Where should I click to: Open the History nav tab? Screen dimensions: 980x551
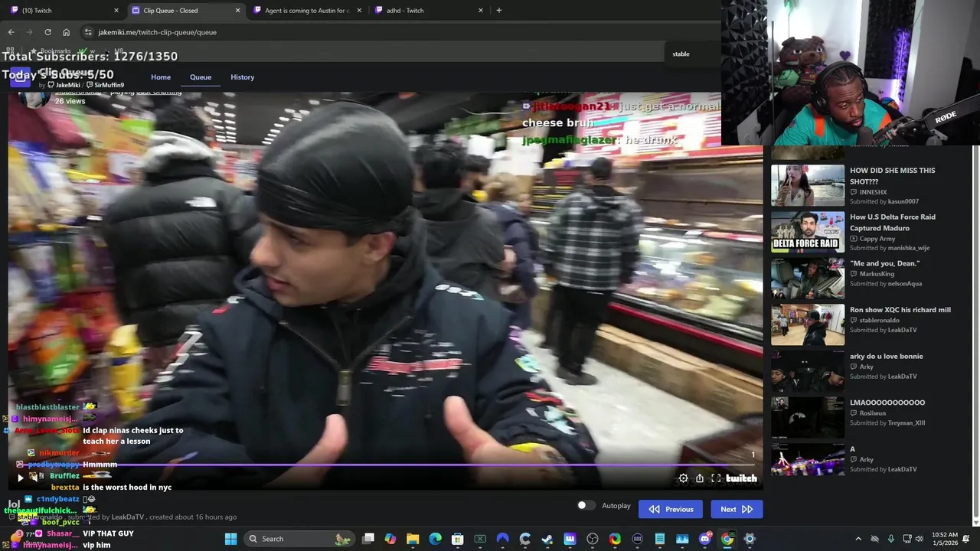tap(242, 77)
